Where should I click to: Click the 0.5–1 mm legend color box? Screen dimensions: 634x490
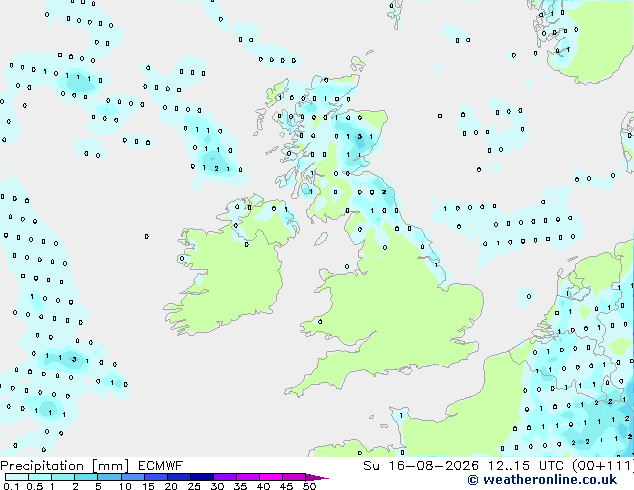click(40, 477)
